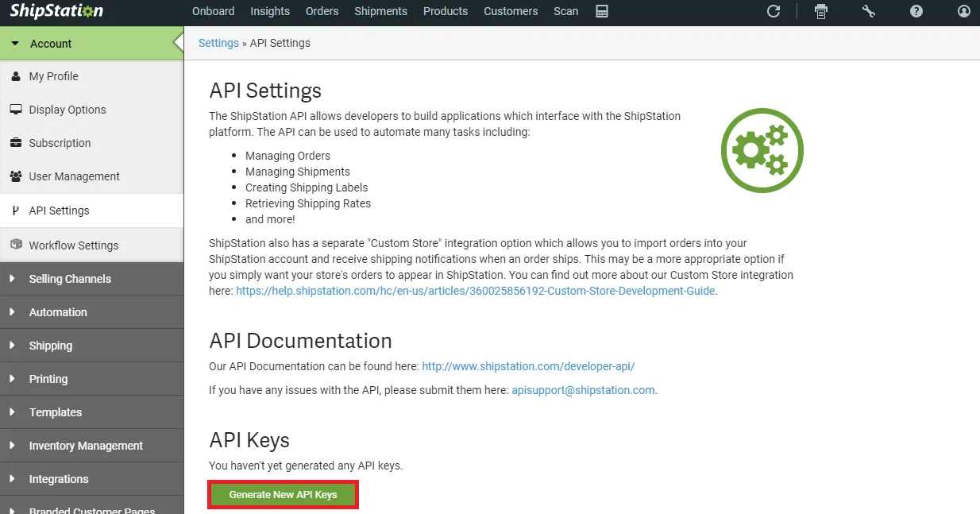
Task: Click the branch icon beside API Settings
Action: (x=15, y=211)
